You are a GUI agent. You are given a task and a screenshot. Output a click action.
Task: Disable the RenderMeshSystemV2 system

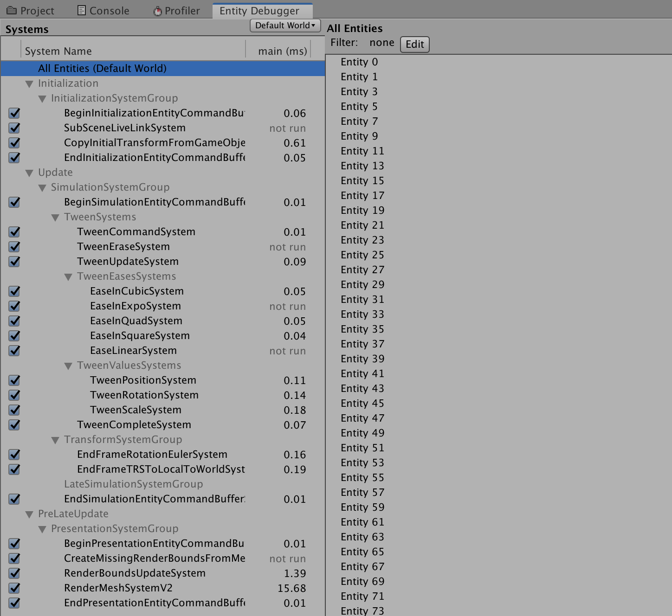coord(14,588)
